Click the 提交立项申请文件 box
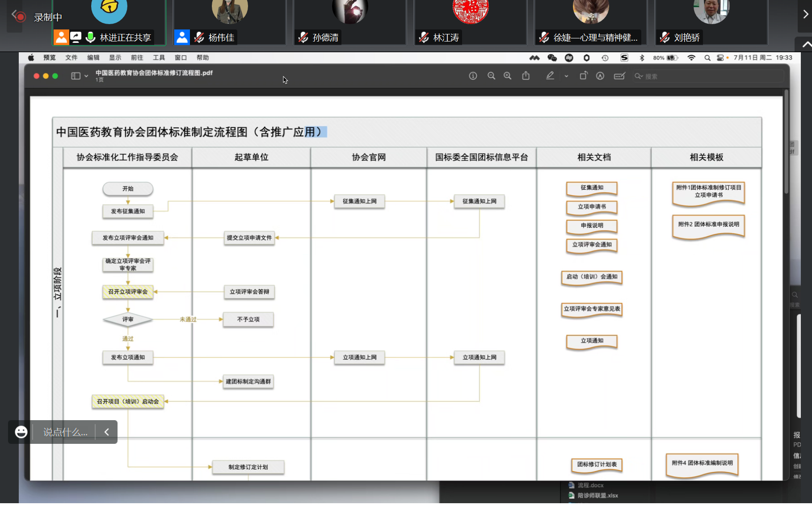The width and height of the screenshot is (812, 505). click(x=249, y=238)
